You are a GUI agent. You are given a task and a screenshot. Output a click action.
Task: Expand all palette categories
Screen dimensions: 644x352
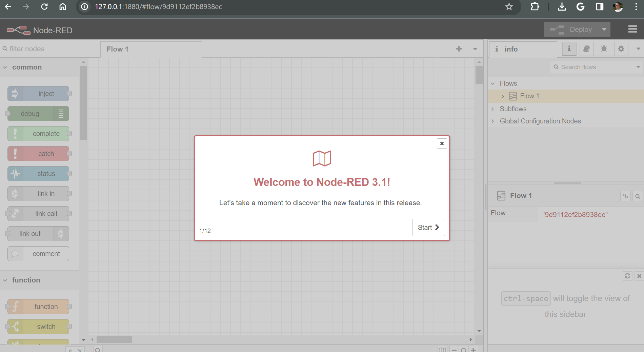(80, 350)
